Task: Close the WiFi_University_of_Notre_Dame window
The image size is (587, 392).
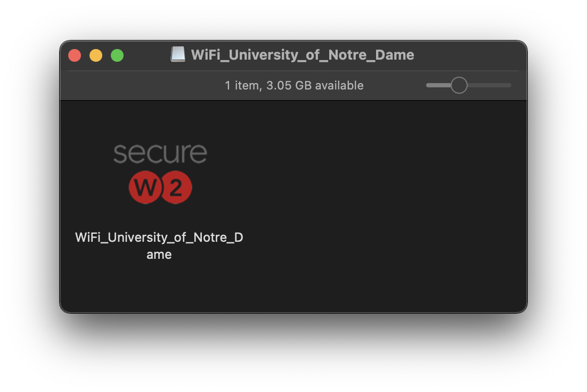Action: tap(75, 55)
